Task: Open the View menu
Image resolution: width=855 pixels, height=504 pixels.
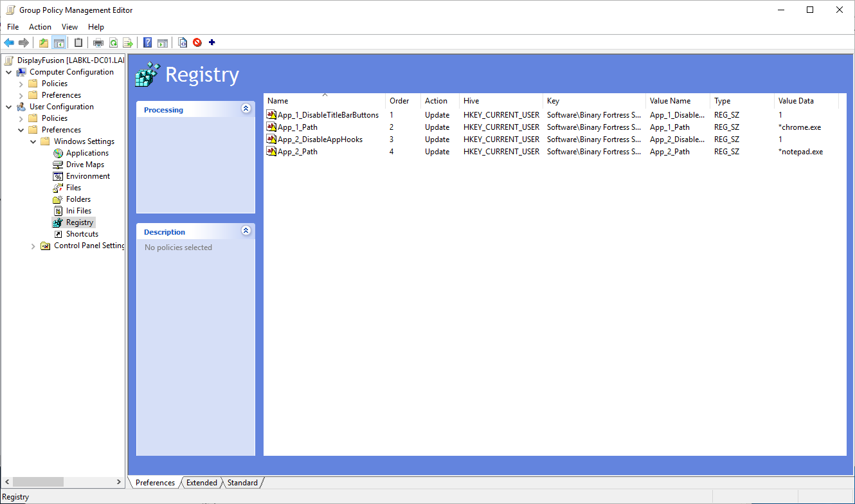Action: pyautogui.click(x=69, y=27)
